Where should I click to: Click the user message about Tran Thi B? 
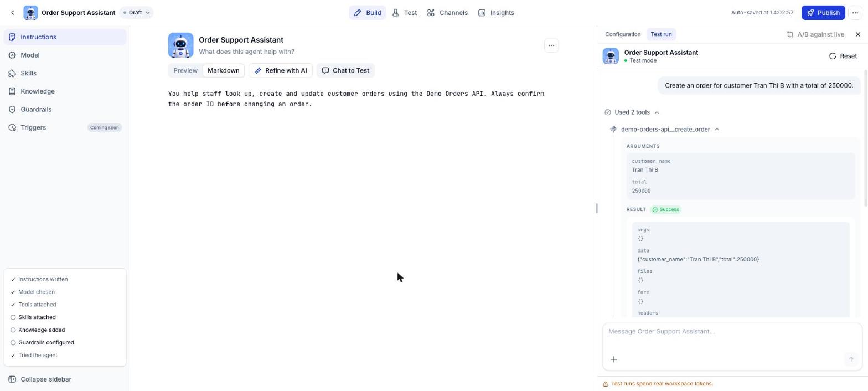759,85
